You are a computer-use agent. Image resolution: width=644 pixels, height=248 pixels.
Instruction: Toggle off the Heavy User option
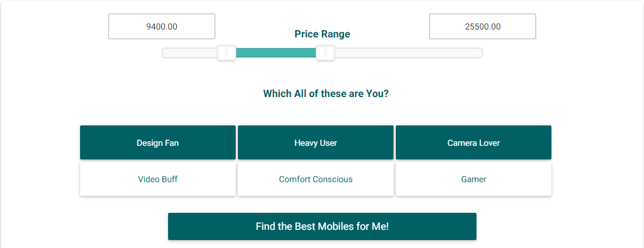tap(315, 142)
